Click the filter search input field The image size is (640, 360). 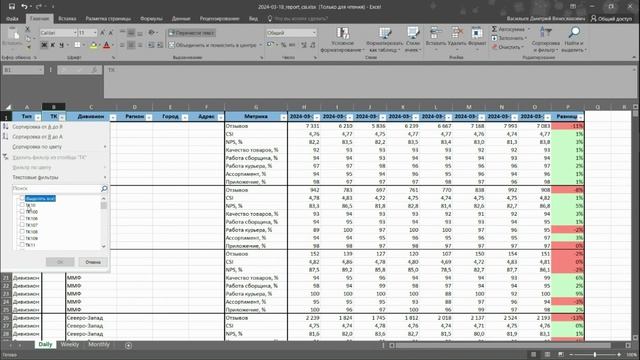[x=56, y=189]
